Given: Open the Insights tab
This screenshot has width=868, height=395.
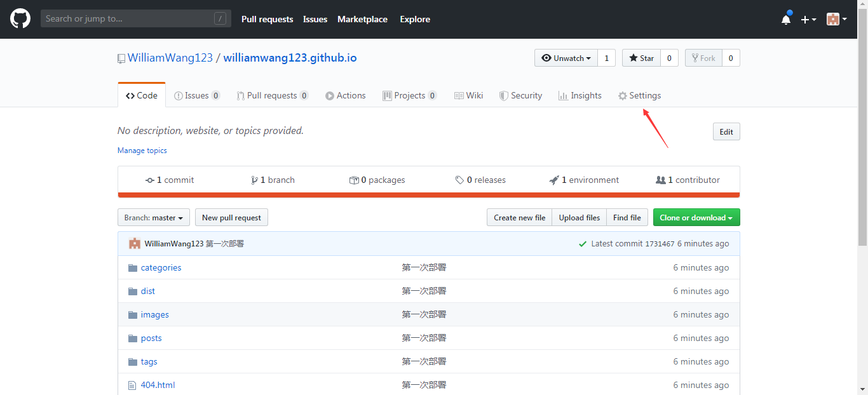Looking at the screenshot, I should (x=580, y=95).
